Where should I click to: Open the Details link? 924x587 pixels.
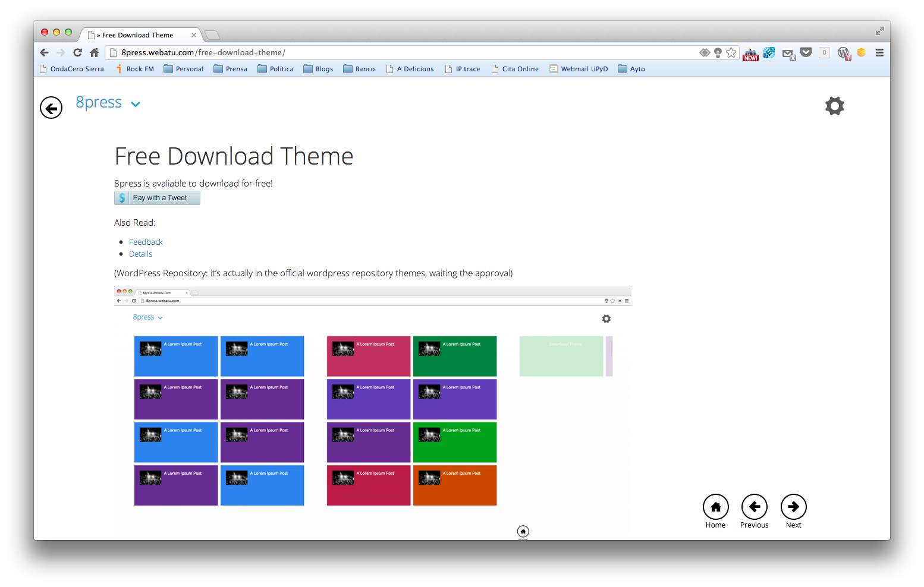tap(140, 254)
